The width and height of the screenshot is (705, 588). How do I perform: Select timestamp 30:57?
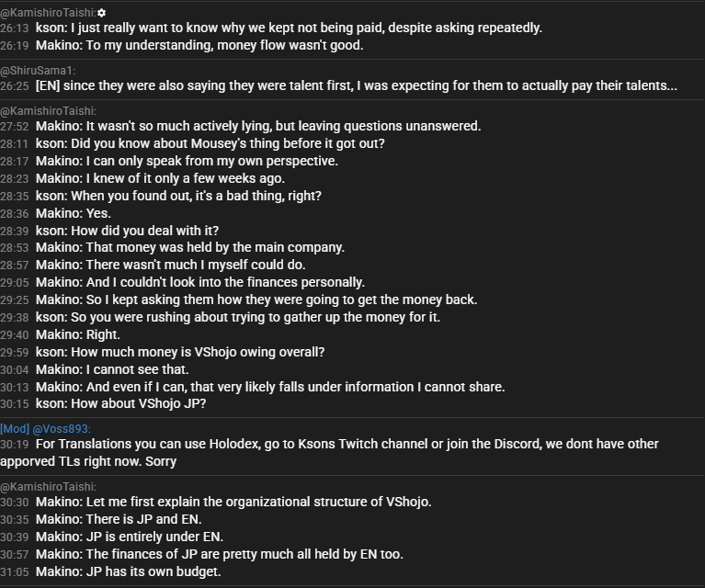(x=15, y=554)
